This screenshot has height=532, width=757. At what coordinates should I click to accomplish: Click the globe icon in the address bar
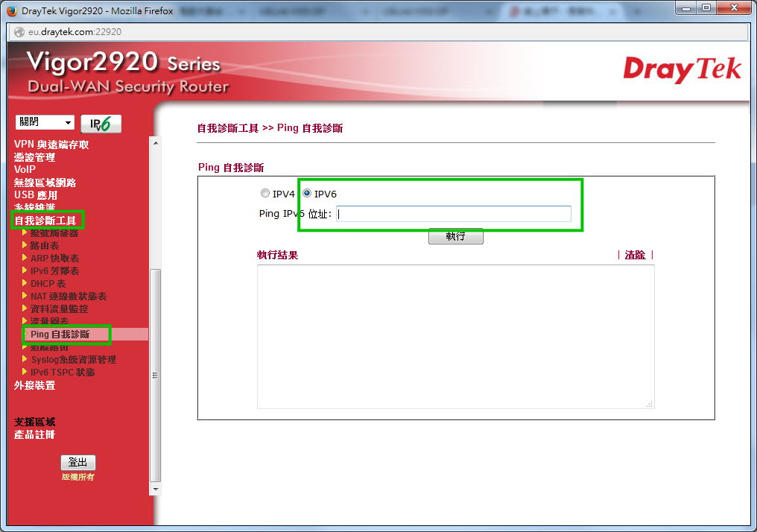[19, 32]
